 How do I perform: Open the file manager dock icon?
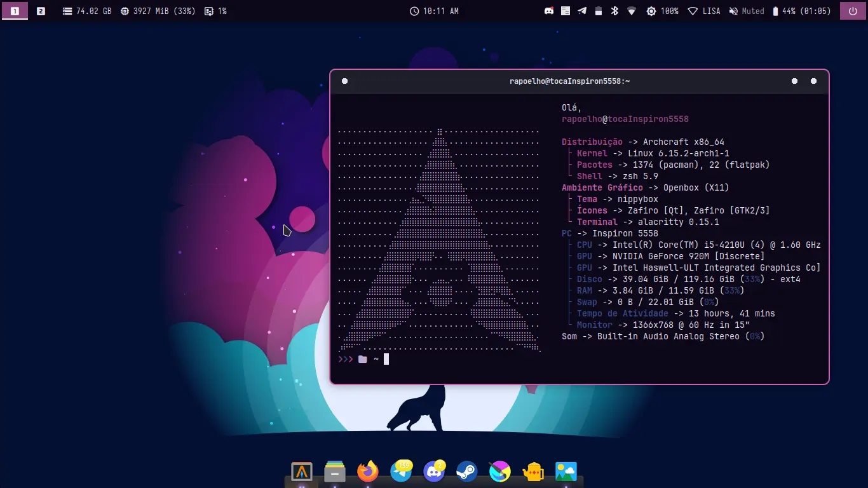[335, 471]
